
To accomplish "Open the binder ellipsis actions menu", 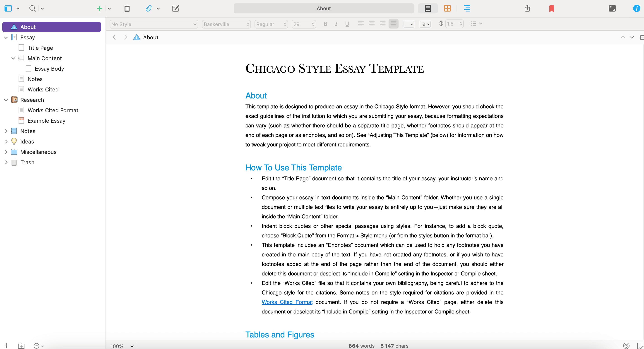I will [x=38, y=346].
